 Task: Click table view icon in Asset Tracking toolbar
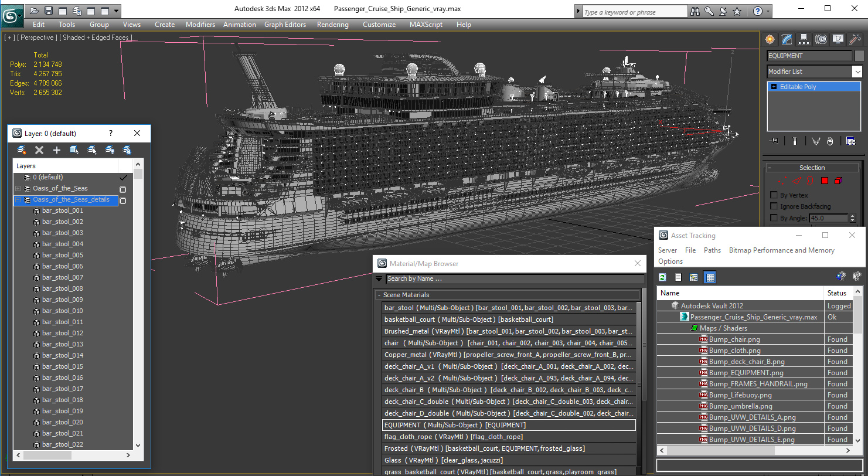(x=710, y=277)
